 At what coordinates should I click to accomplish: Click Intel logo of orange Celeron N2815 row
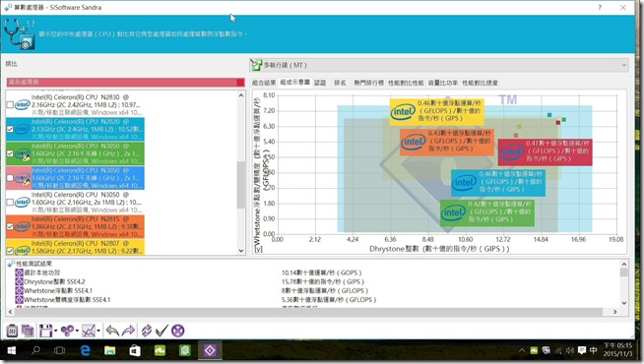tap(23, 226)
